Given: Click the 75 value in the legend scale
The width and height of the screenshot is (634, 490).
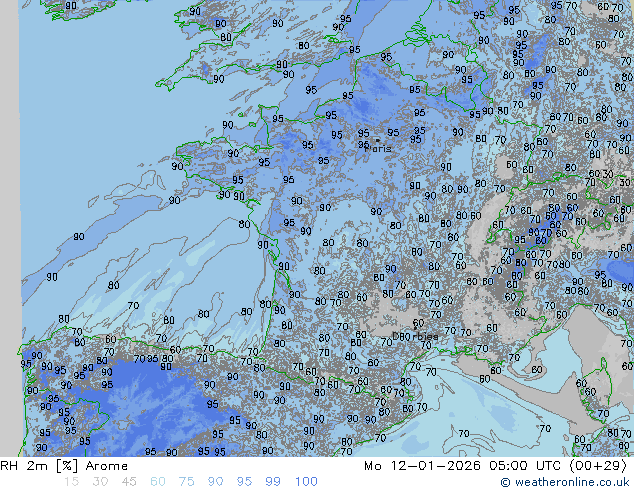Looking at the screenshot, I should (186, 482).
